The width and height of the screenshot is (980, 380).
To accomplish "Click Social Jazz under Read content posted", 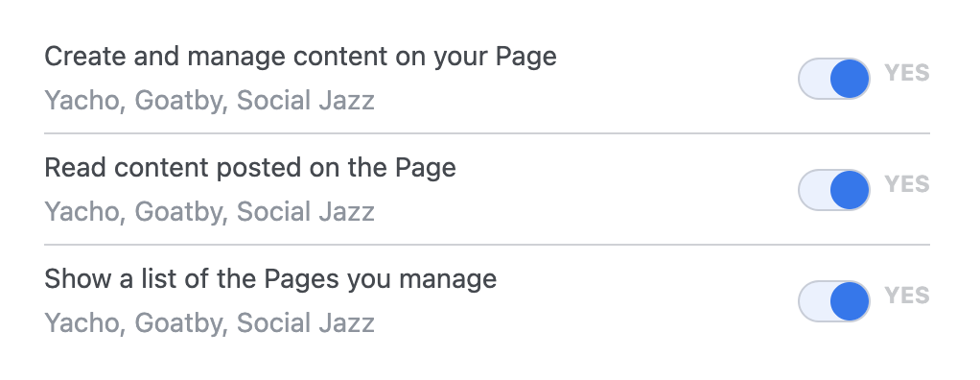I will 306,212.
